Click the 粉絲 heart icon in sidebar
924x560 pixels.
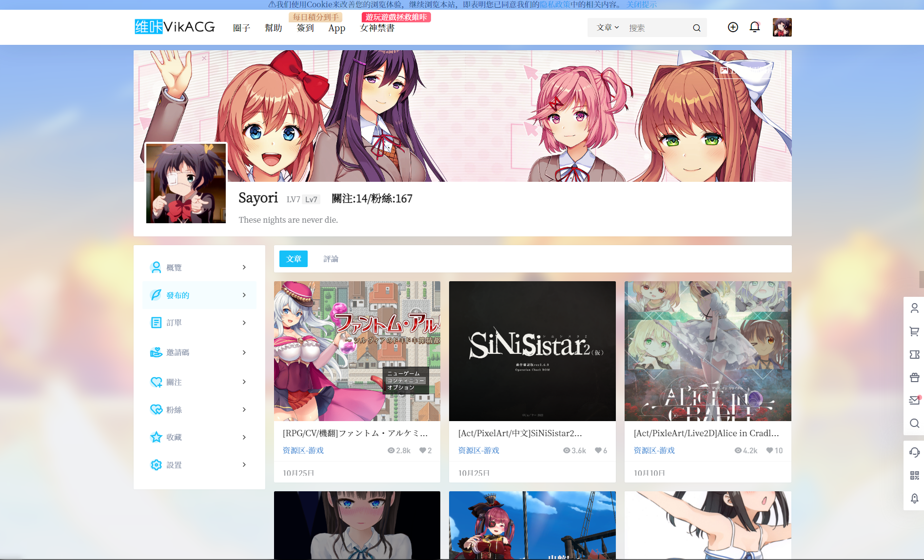click(156, 409)
